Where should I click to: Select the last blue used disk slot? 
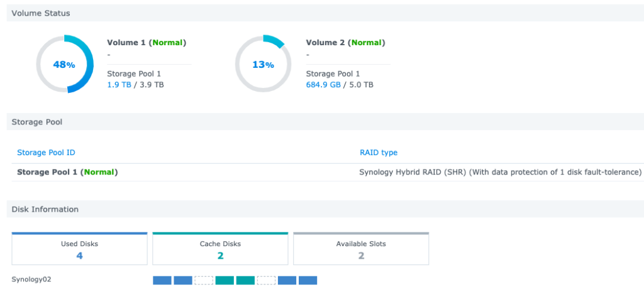[308, 280]
